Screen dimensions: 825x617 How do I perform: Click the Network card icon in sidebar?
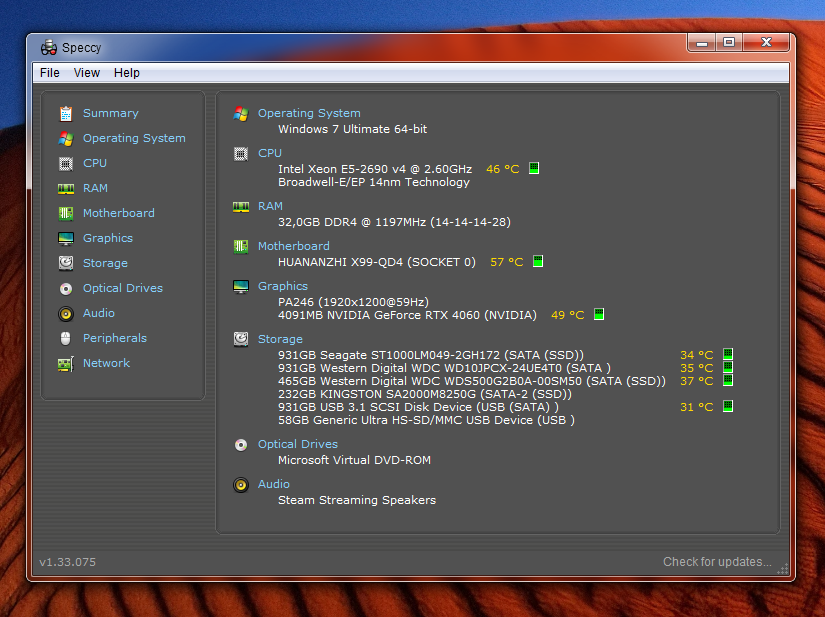(x=66, y=363)
